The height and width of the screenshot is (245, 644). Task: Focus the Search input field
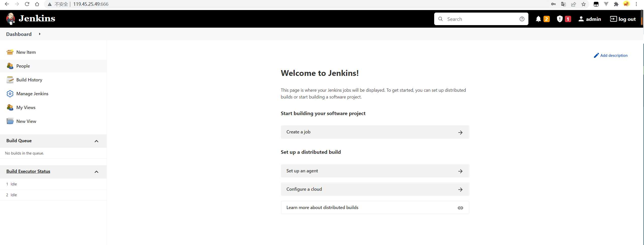481,19
